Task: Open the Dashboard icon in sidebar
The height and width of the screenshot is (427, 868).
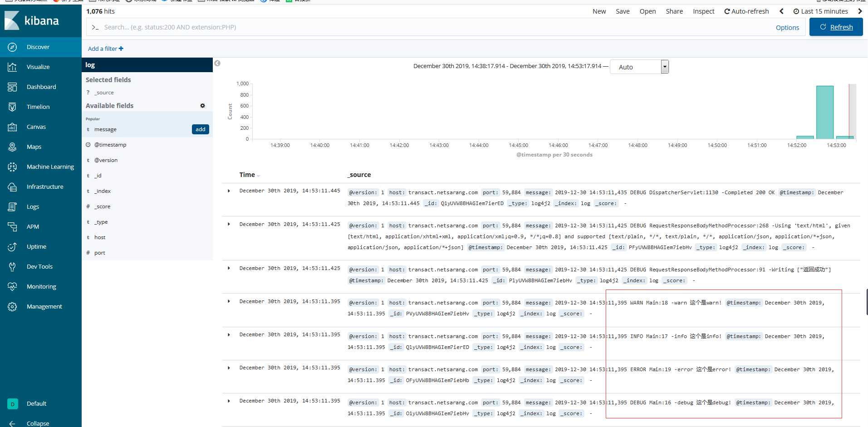Action: click(x=12, y=87)
